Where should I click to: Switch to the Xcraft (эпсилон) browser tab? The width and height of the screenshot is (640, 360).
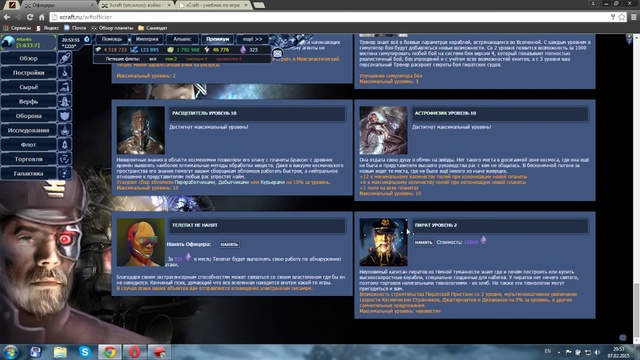[x=137, y=5]
